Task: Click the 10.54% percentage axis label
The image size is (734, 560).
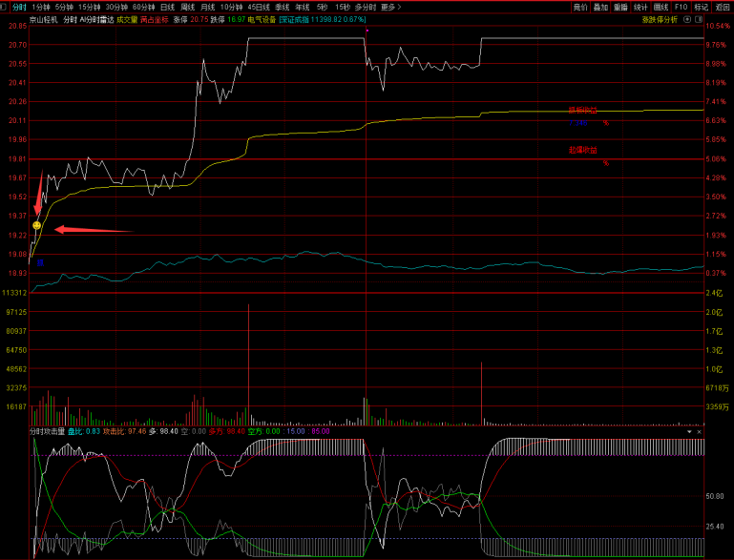Action: pos(718,26)
